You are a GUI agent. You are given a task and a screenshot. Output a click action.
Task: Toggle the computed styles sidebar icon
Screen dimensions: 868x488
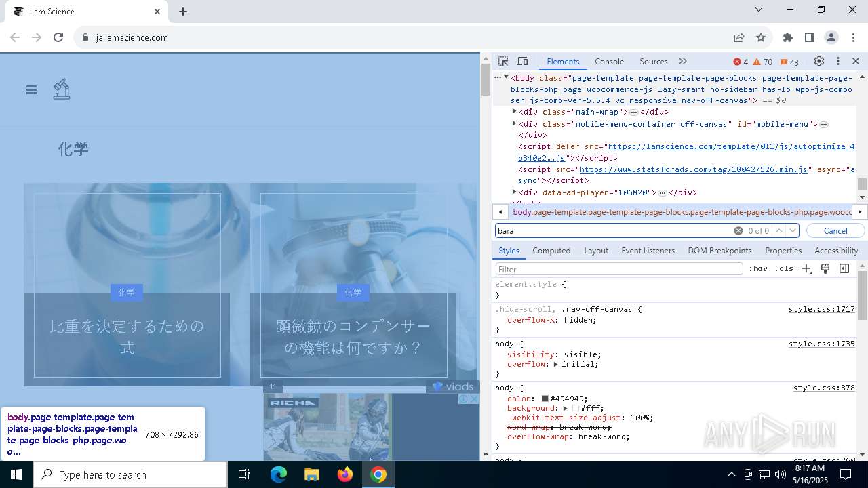[x=844, y=269]
